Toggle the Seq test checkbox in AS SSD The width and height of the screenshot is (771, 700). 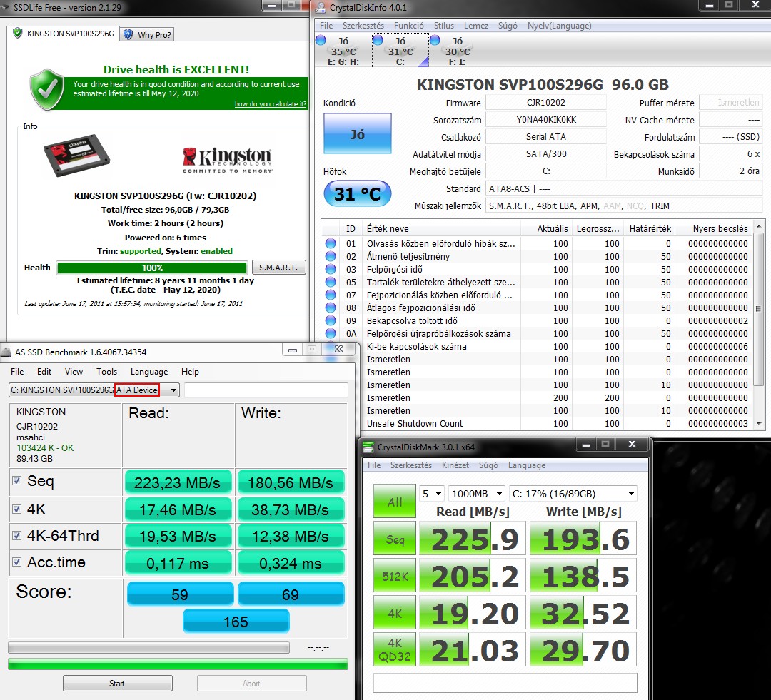pyautogui.click(x=16, y=480)
